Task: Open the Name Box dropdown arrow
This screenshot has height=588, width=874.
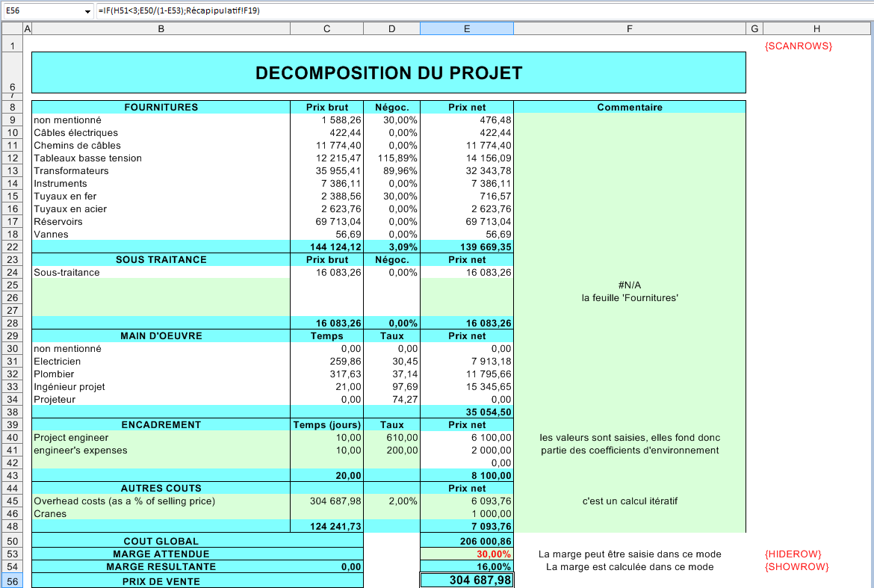Action: [87, 11]
